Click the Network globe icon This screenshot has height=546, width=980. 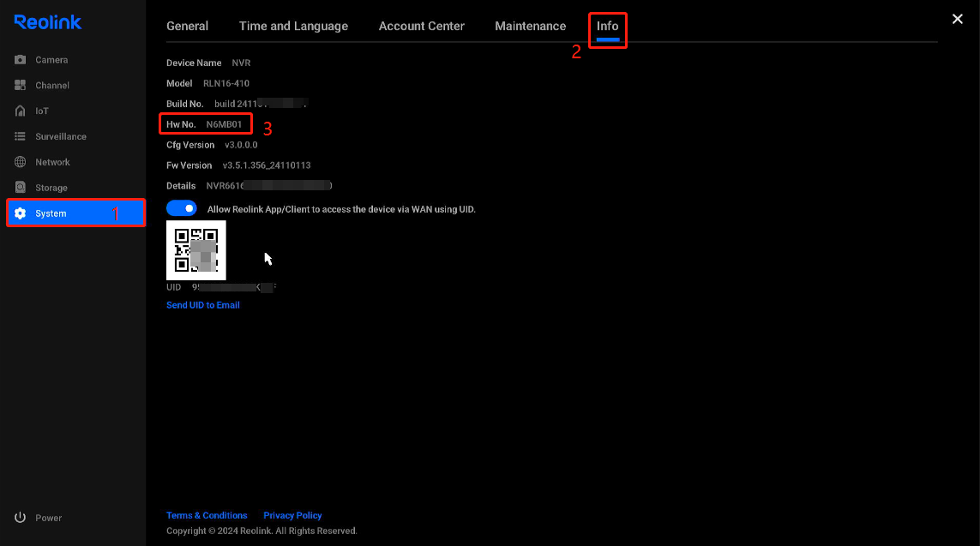(x=21, y=162)
